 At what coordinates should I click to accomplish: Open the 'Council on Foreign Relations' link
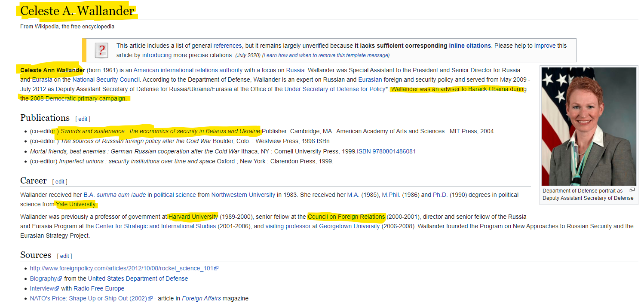tap(347, 217)
